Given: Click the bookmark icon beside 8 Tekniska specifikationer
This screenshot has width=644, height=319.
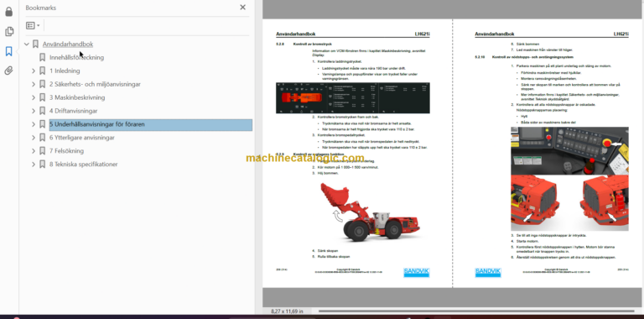Looking at the screenshot, I should pos(42,165).
